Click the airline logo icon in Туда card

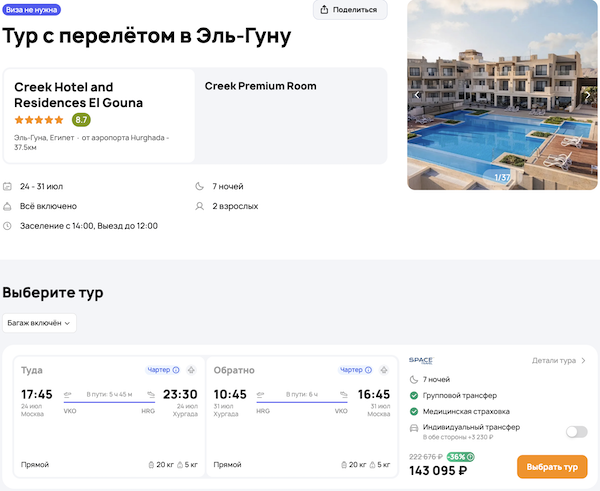(191, 370)
